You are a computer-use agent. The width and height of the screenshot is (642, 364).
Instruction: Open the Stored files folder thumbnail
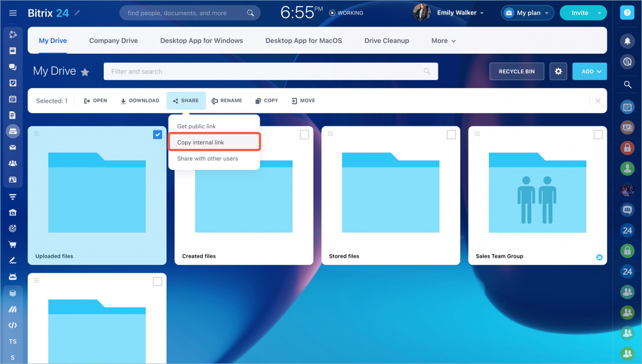pos(391,193)
